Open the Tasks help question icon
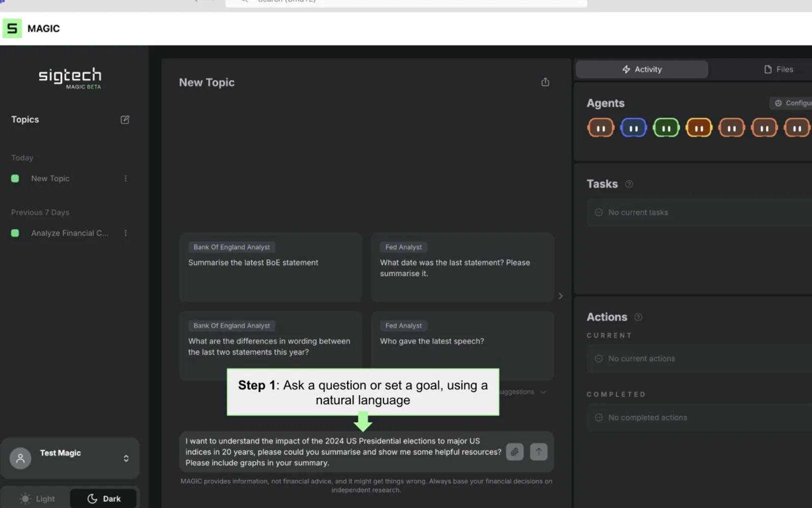Image resolution: width=812 pixels, height=508 pixels. point(629,184)
